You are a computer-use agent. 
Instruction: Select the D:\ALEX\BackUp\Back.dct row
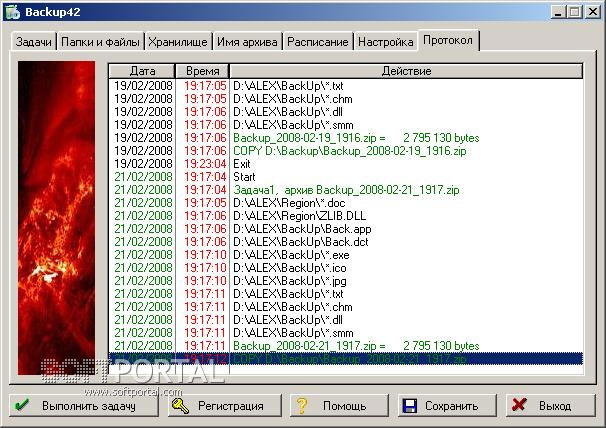[x=346, y=242]
